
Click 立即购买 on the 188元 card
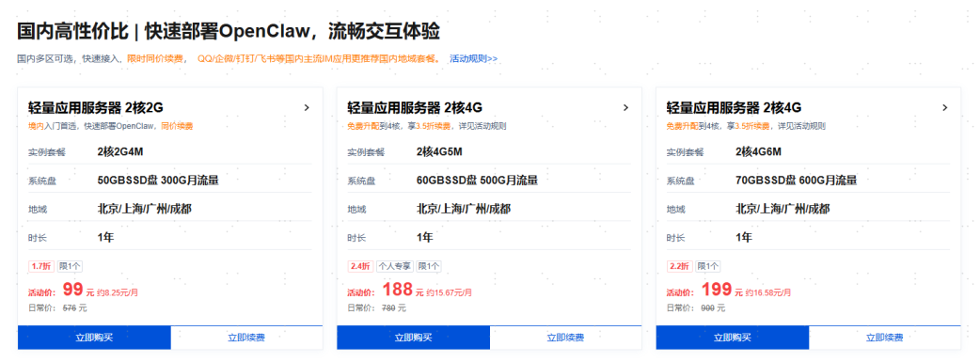point(414,338)
